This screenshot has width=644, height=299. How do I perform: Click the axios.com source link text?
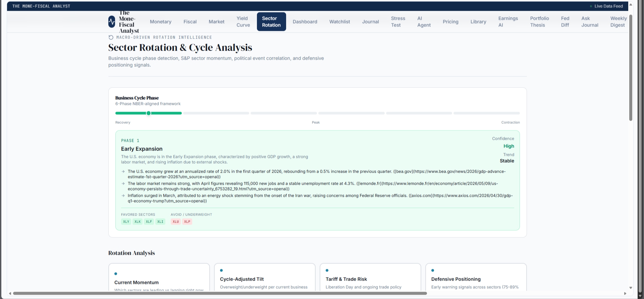320,198
